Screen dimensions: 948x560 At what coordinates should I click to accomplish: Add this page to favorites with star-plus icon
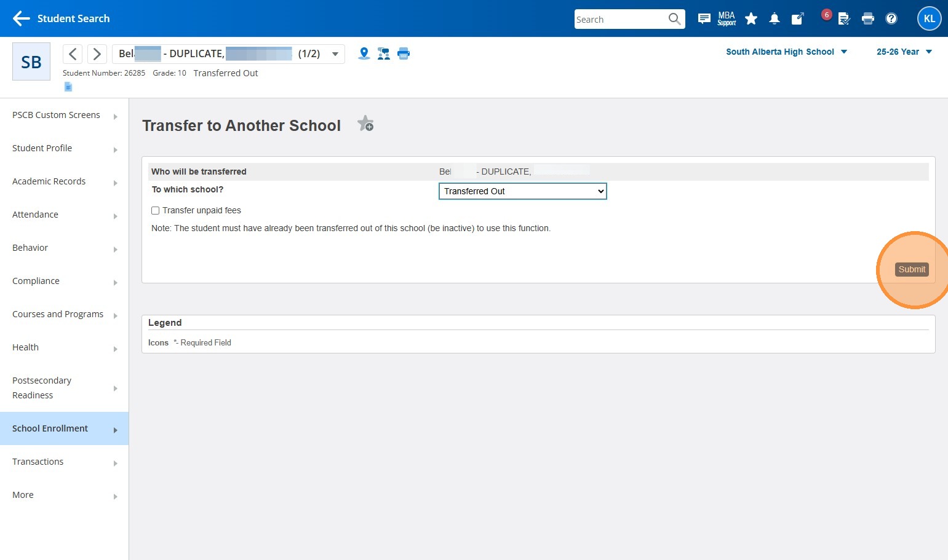[x=365, y=124]
